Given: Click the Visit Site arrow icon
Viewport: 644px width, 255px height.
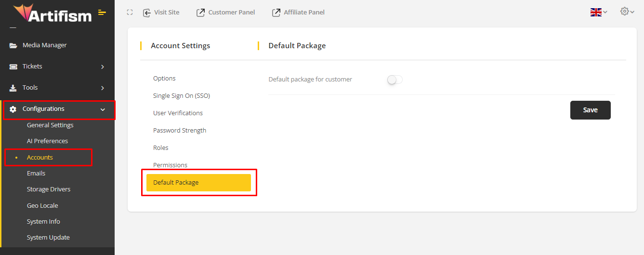Looking at the screenshot, I should [x=147, y=13].
